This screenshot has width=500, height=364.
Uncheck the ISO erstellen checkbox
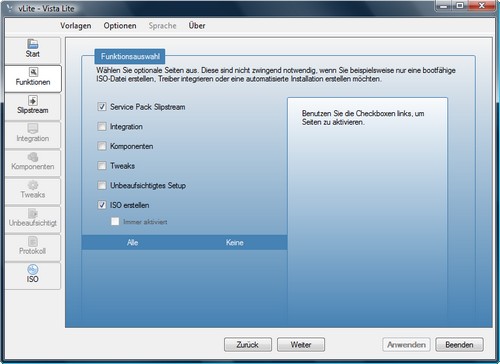point(102,205)
